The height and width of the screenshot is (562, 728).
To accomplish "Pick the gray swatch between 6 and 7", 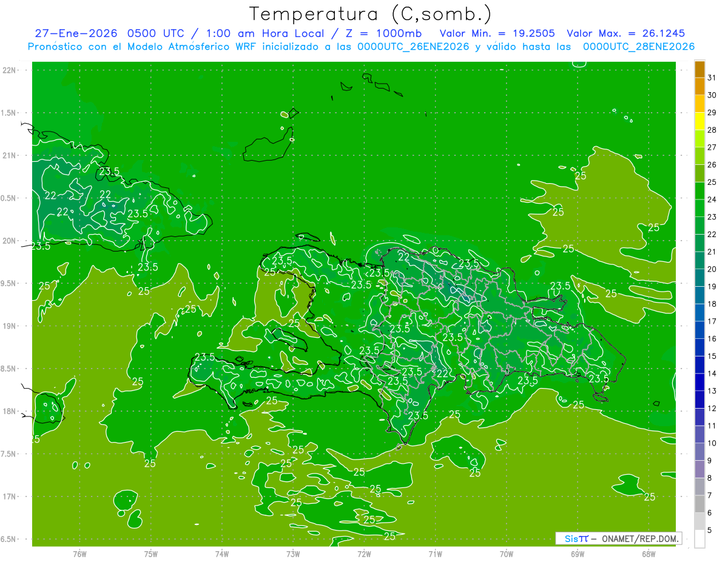I will (x=699, y=504).
